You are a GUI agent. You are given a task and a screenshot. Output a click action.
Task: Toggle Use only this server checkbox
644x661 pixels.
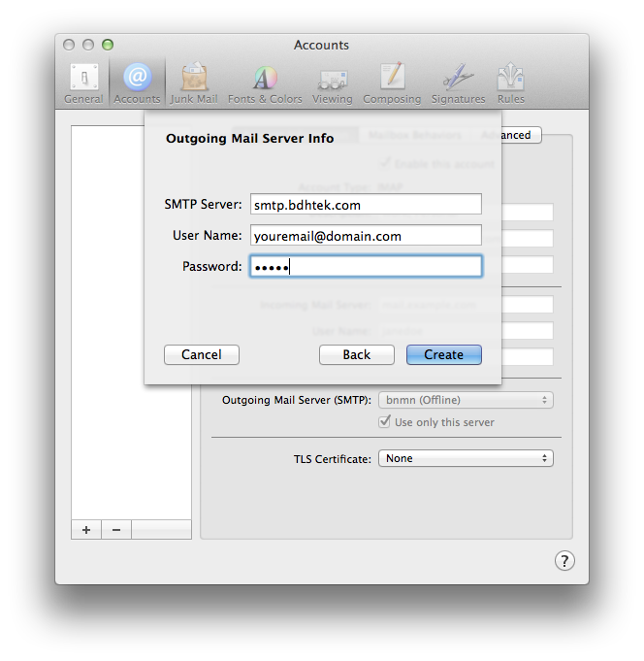[x=384, y=421]
